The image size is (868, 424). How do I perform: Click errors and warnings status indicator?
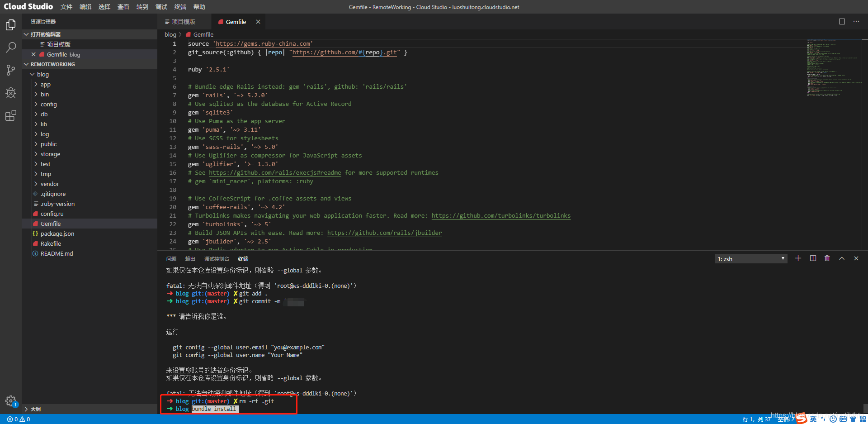point(19,419)
